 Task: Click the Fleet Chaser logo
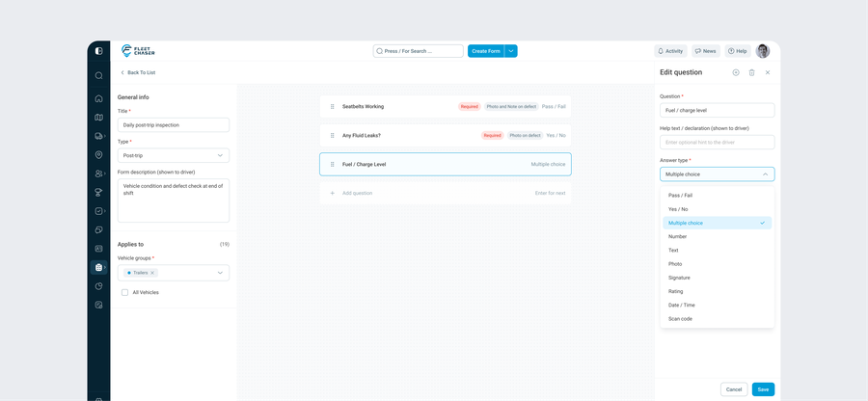(138, 51)
